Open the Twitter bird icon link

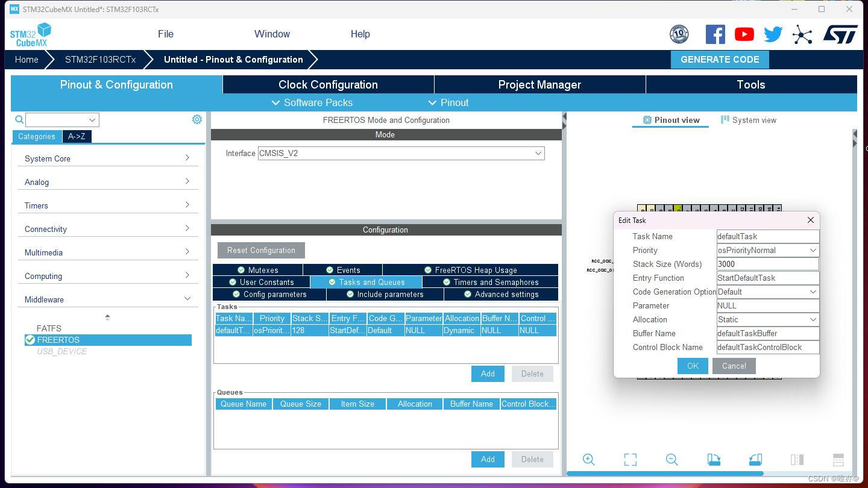[x=773, y=34]
